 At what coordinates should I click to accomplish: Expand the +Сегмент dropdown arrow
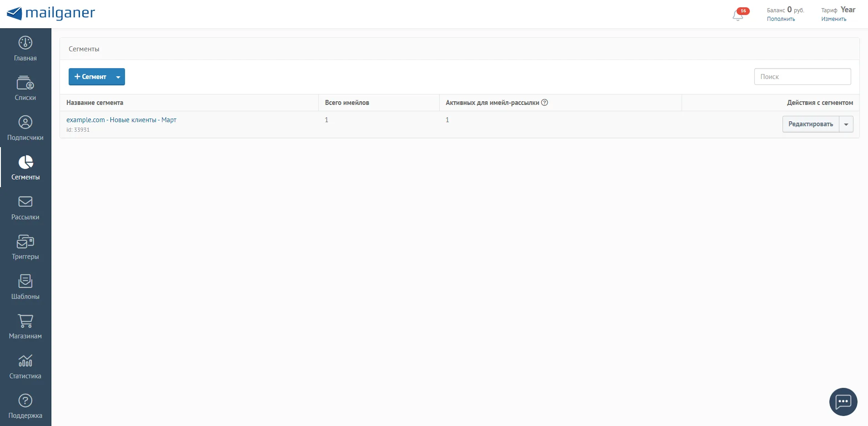(x=118, y=77)
